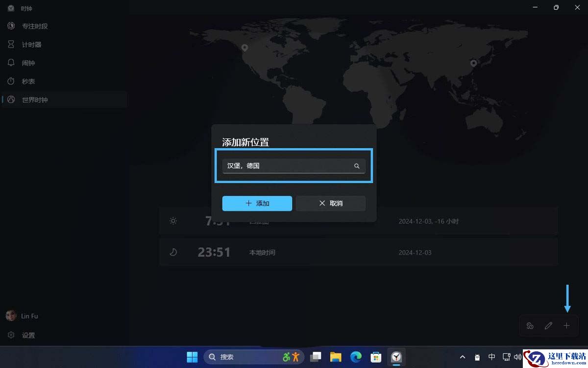Select 世界时钟 in the sidebar
This screenshot has width=588, height=368.
pyautogui.click(x=64, y=100)
